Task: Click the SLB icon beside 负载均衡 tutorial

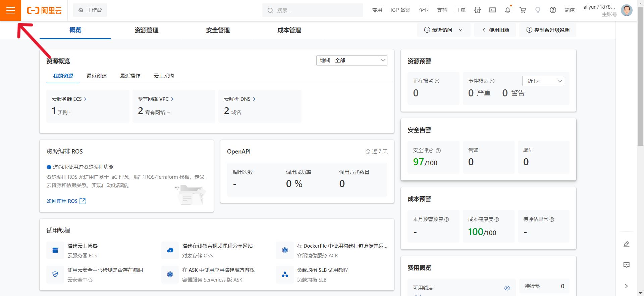Action: (285, 274)
